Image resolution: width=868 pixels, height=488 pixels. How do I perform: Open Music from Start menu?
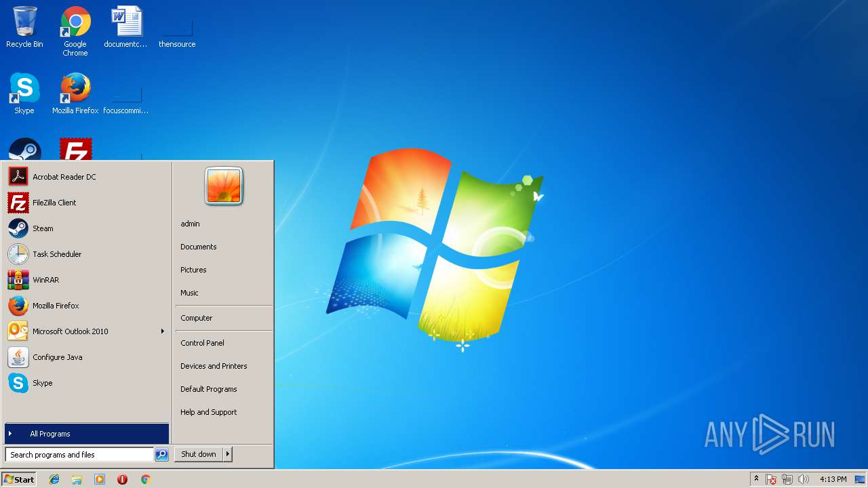tap(223, 293)
